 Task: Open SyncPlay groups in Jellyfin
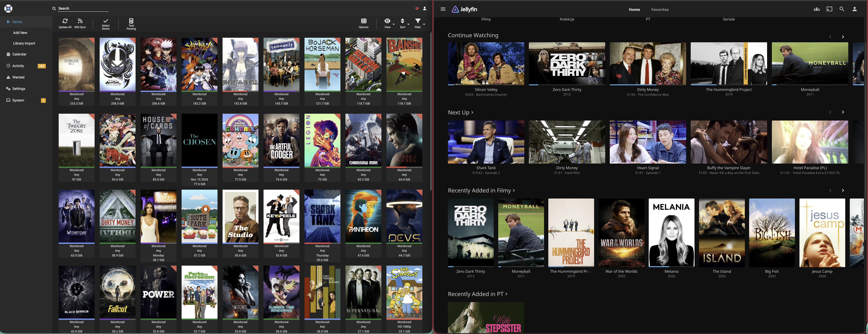(x=817, y=9)
